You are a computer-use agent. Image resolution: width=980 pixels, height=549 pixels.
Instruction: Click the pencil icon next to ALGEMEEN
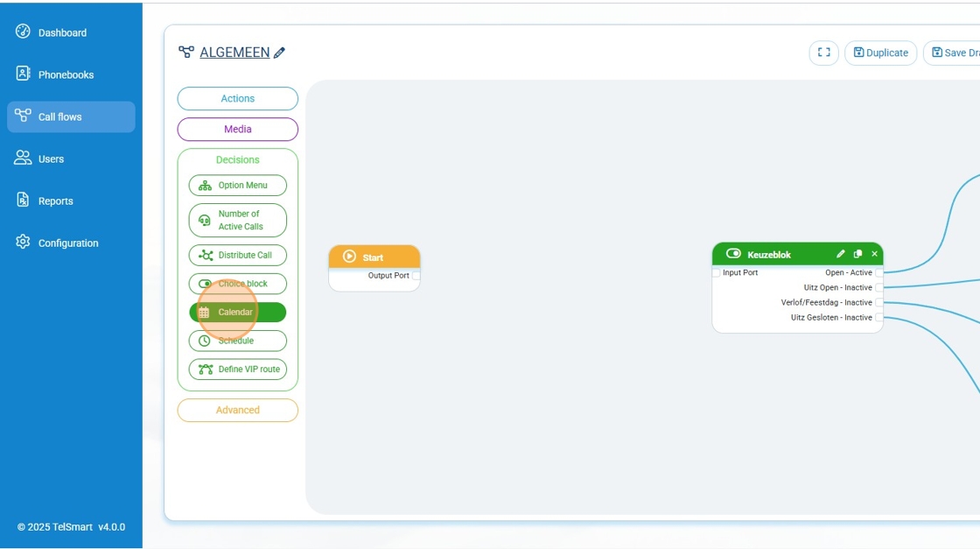[279, 53]
